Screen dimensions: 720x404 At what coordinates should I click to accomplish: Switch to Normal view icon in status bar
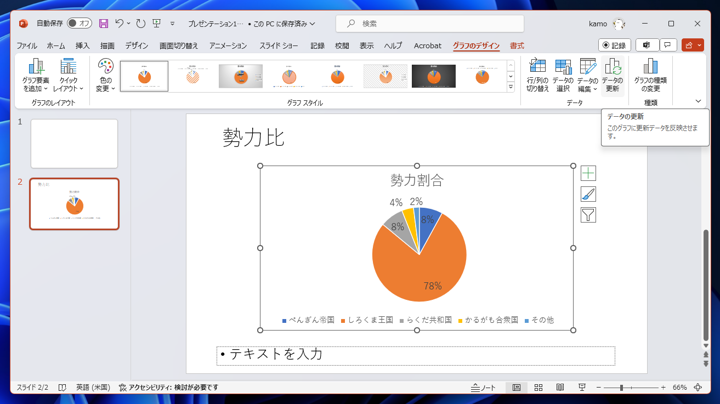(x=517, y=387)
